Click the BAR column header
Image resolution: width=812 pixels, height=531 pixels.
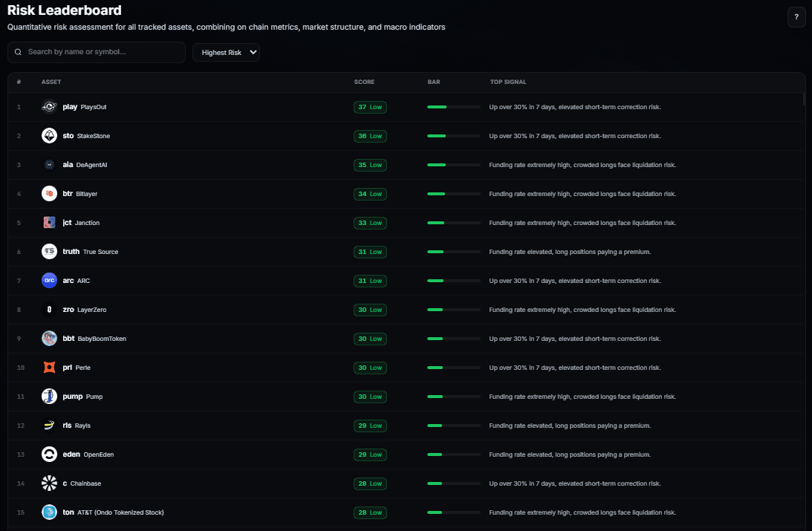click(434, 82)
